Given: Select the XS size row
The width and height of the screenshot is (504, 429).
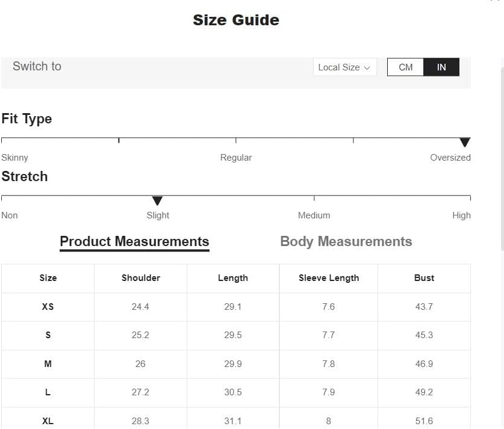Looking at the screenshot, I should point(236,307).
